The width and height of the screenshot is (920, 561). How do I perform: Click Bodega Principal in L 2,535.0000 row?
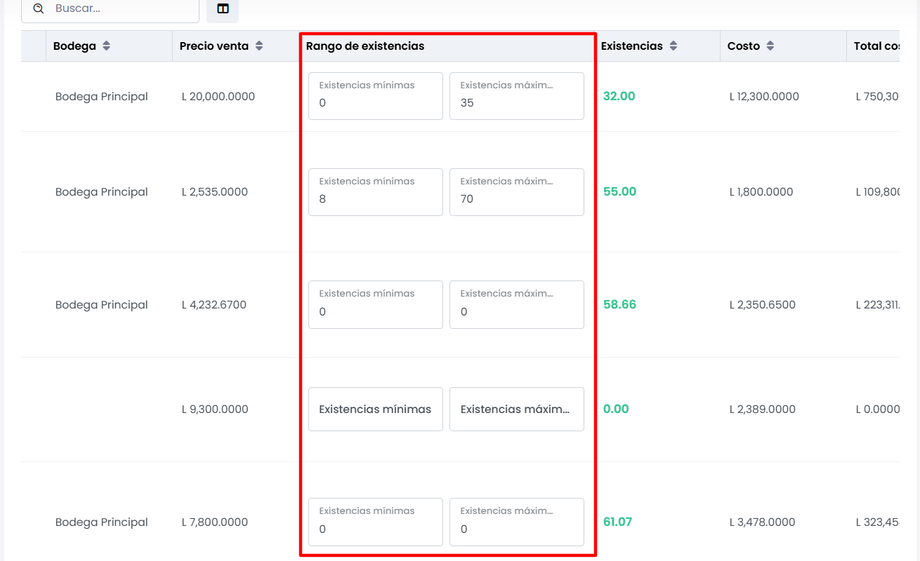pos(101,192)
